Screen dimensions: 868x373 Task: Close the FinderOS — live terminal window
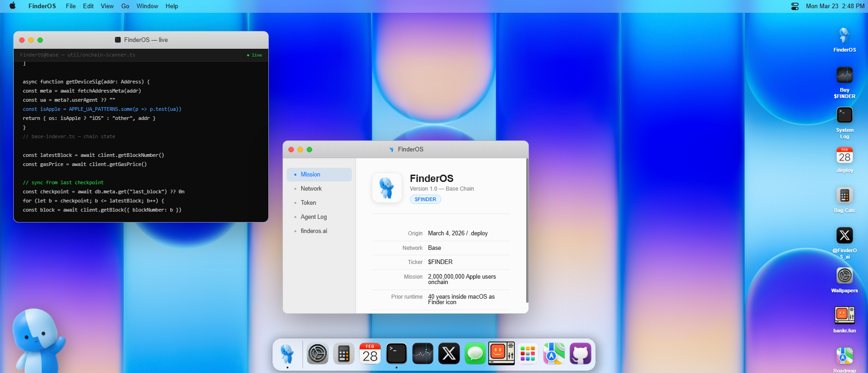click(22, 40)
